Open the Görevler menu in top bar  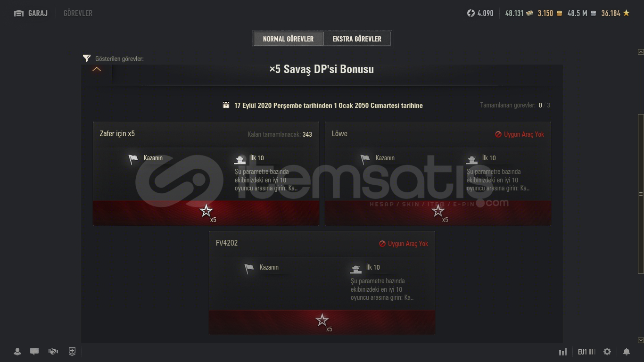coord(78,13)
